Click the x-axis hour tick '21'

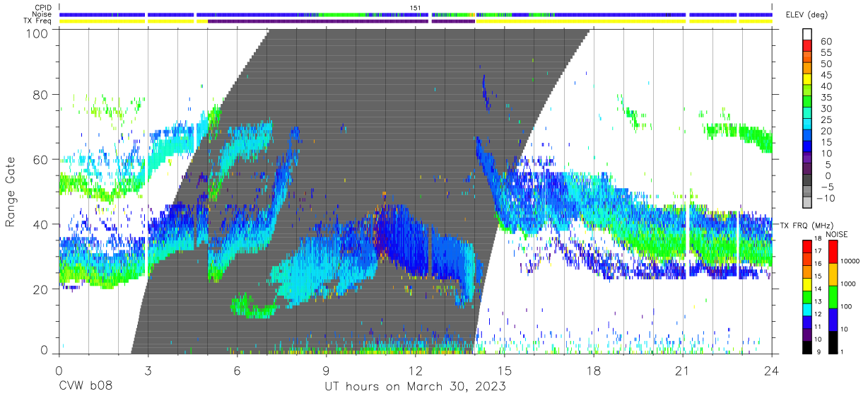(683, 370)
